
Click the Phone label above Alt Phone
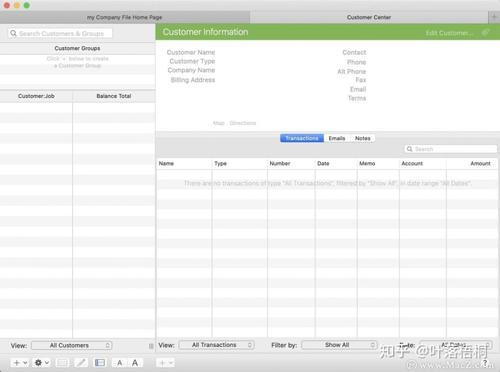[x=356, y=62]
